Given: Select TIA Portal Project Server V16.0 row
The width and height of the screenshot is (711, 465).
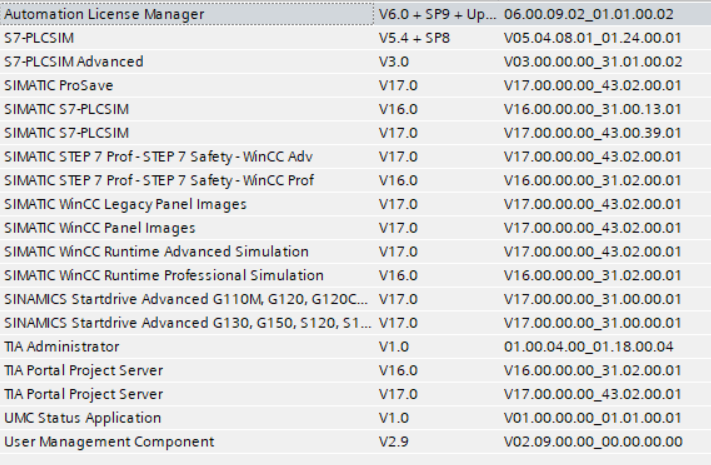Looking at the screenshot, I should point(84,370).
